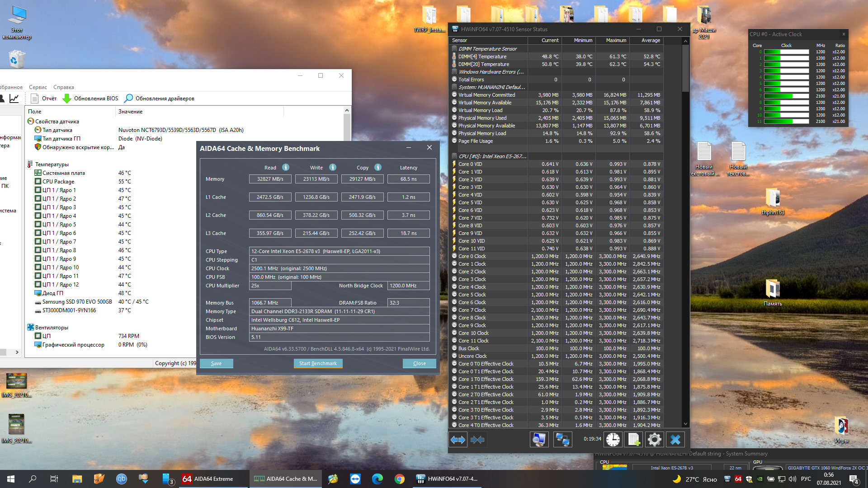The height and width of the screenshot is (488, 868).
Task: Expand HWiNFO sensor window with double arrows
Action: click(x=458, y=439)
